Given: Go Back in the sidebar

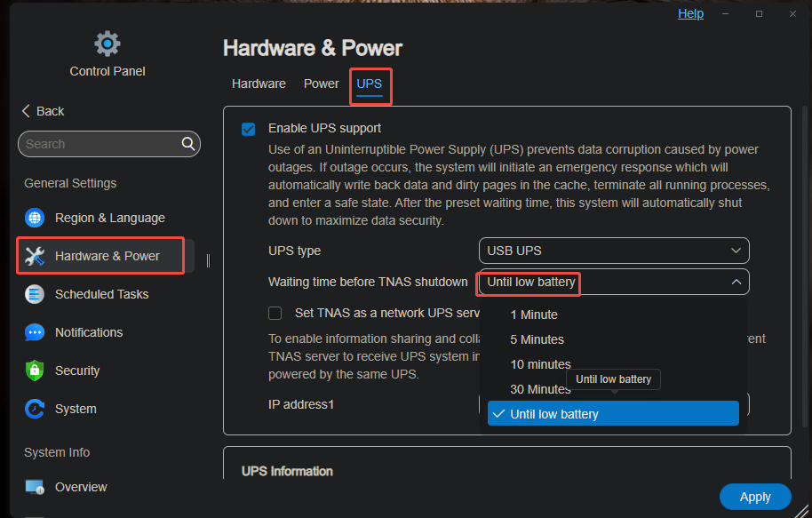Looking at the screenshot, I should (x=43, y=111).
